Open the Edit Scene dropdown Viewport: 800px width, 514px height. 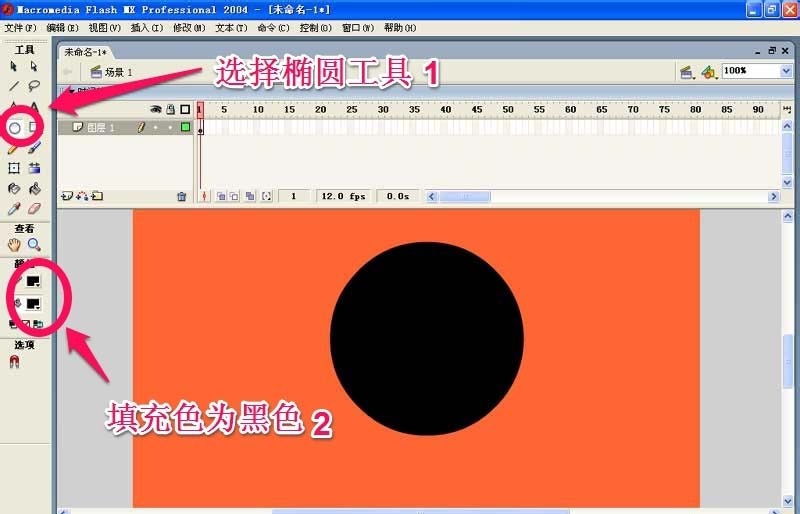click(x=687, y=72)
